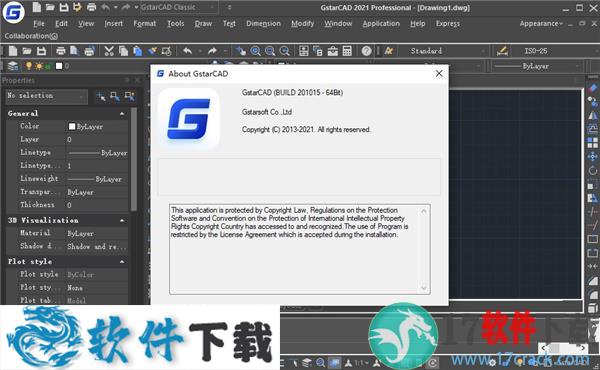Click the Redo arrow in standard toolbar
The image size is (600, 370).
(212, 51)
